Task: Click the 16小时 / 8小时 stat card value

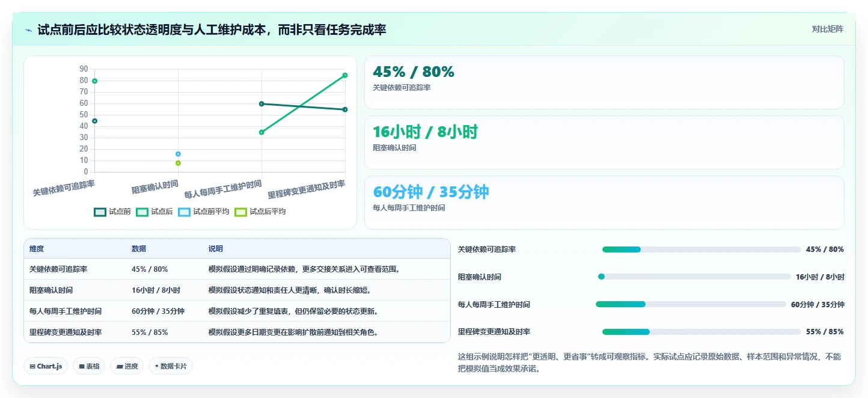Action: tap(425, 132)
